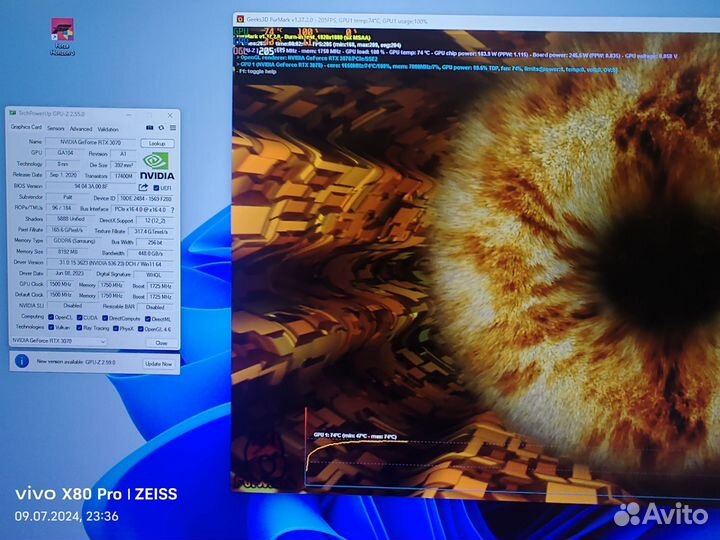
Task: Click the Transistors value 17400M
Action: pyautogui.click(x=124, y=176)
